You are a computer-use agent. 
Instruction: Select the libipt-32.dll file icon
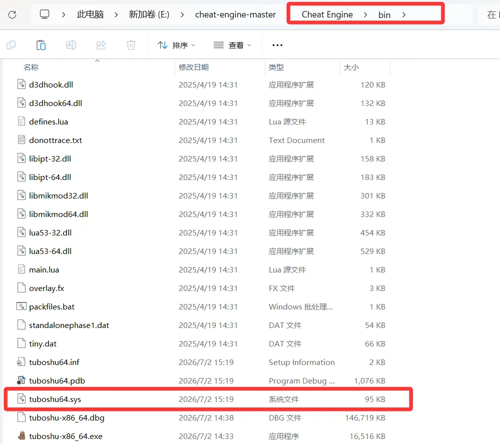(x=22, y=158)
